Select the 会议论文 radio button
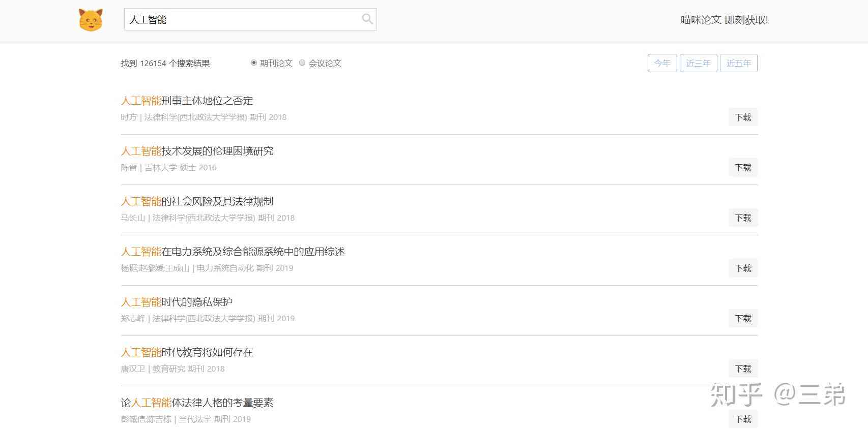This screenshot has width=868, height=429. point(302,63)
